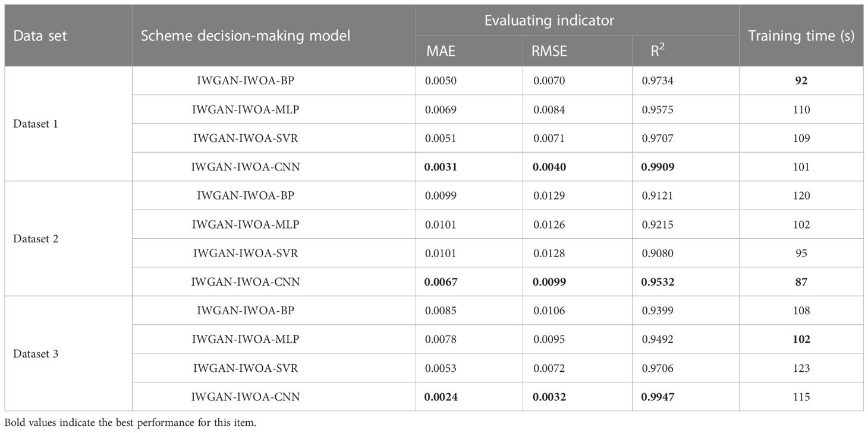Click bold R² value 0.9532
The image size is (868, 433).
click(658, 282)
